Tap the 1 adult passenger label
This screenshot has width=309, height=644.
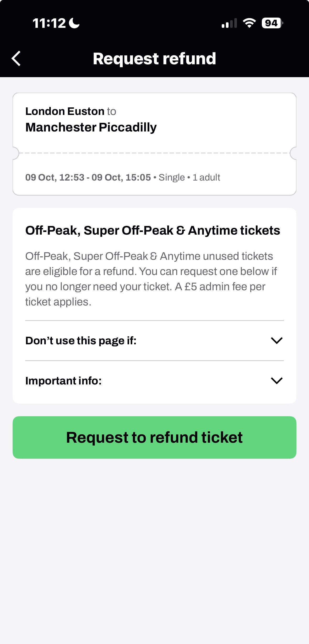coord(206,177)
